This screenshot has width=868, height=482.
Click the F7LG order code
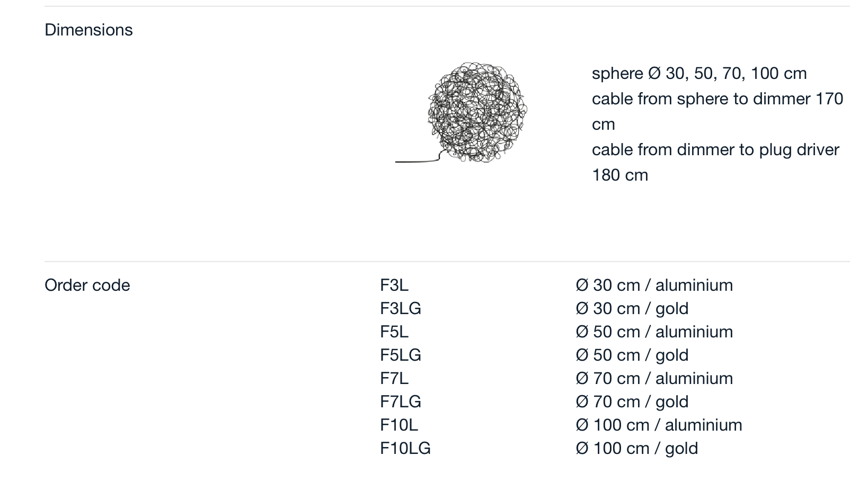coord(401,402)
